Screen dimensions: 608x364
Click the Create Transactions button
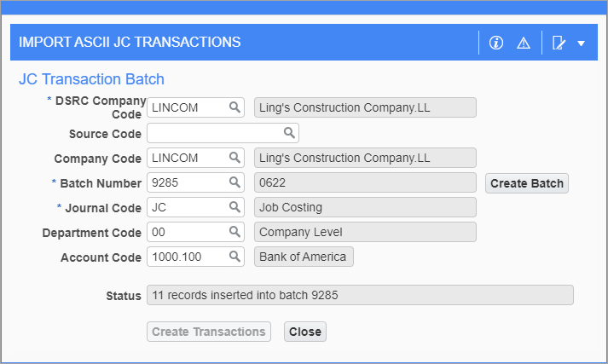(x=209, y=332)
